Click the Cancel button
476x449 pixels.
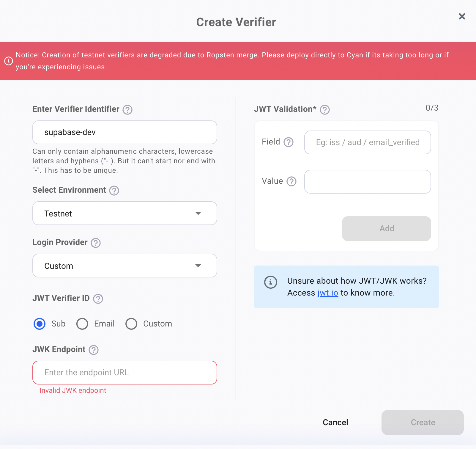pos(335,422)
